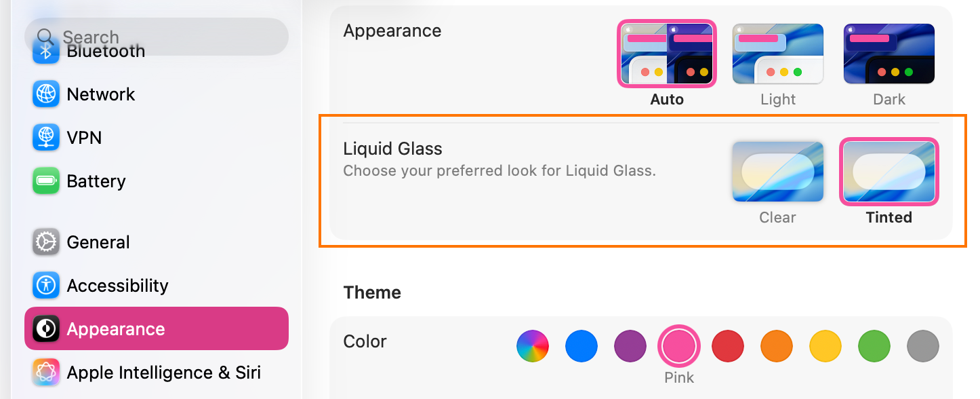
Task: Click the General gear icon
Action: (x=46, y=242)
